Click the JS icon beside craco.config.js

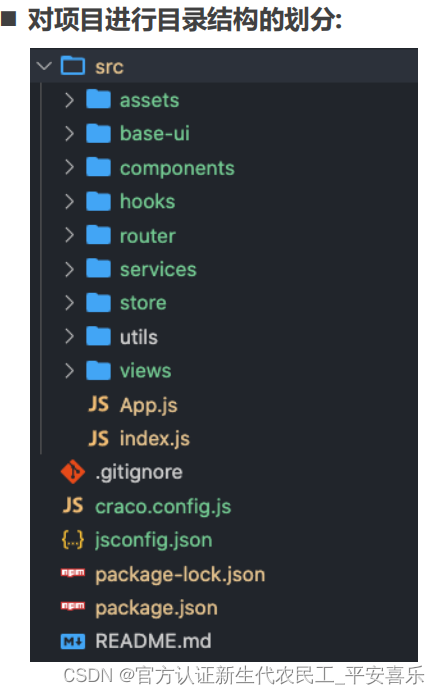73,505
